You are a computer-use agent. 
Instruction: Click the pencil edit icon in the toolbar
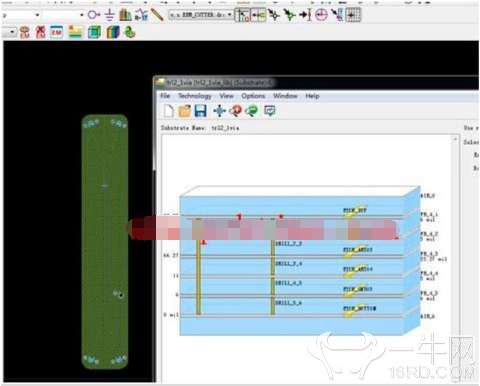coord(157,15)
